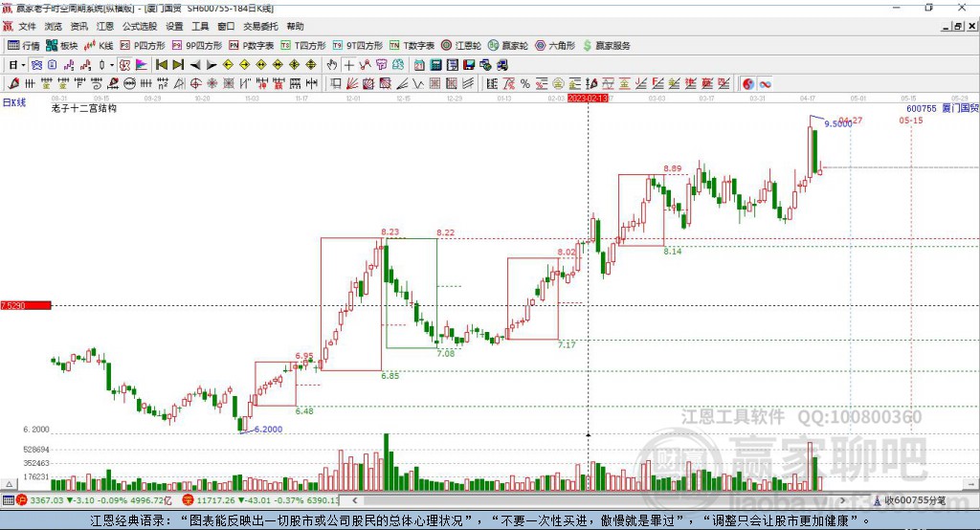Image resolution: width=980 pixels, height=530 pixels.
Task: Open the 9T四方形 tool
Action: (358, 46)
